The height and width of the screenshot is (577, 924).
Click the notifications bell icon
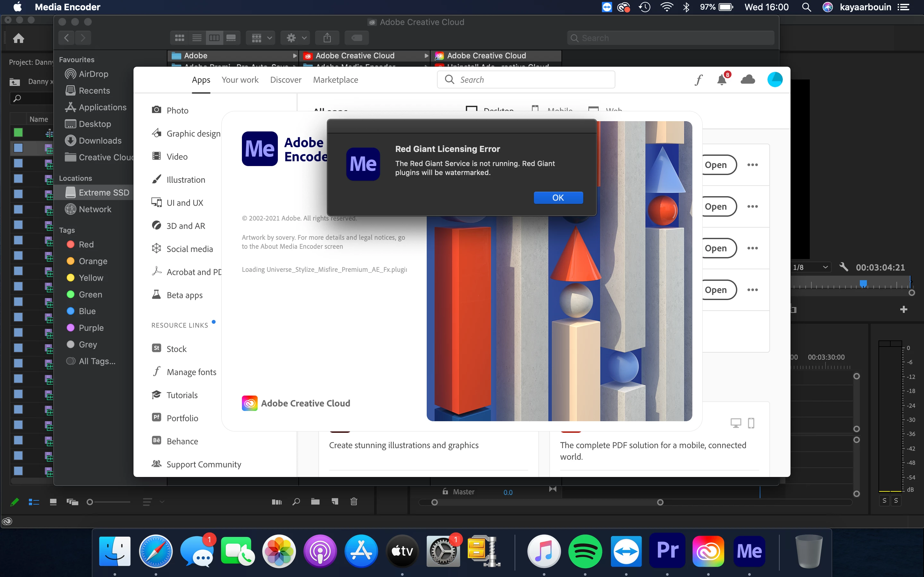722,80
